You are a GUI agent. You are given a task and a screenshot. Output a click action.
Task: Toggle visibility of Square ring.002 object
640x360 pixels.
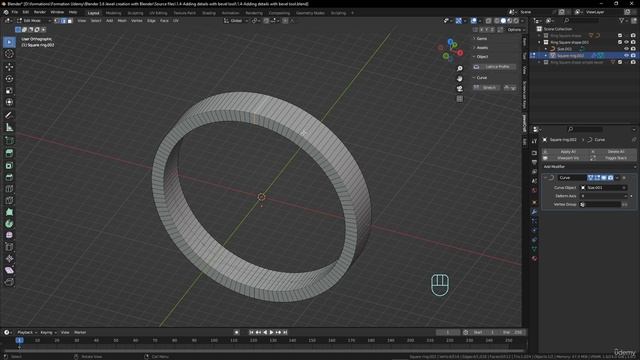pos(626,55)
